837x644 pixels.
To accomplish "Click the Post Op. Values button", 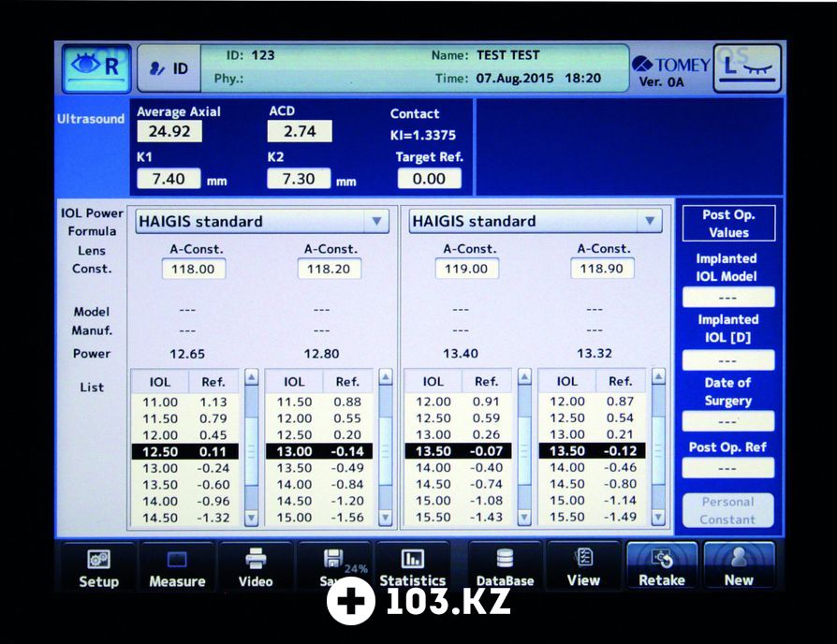I will tap(727, 223).
